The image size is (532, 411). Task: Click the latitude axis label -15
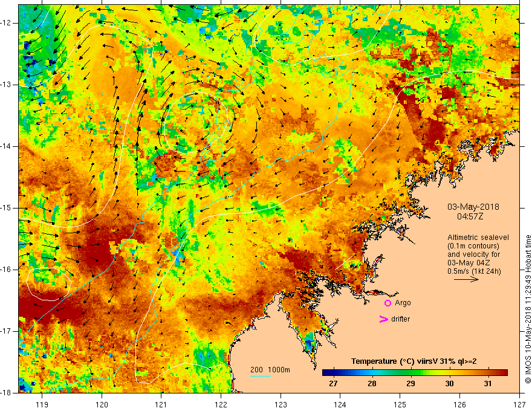[x=7, y=208]
